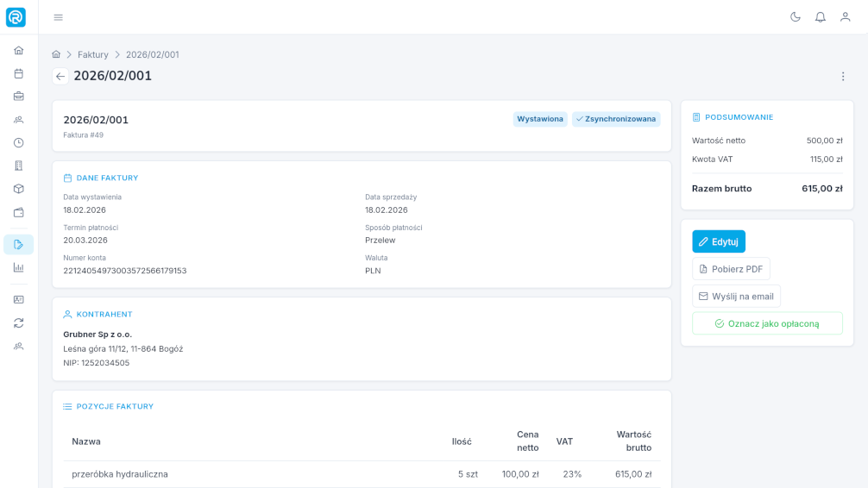Image resolution: width=868 pixels, height=488 pixels.
Task: Click Ilość column header
Action: [462, 441]
